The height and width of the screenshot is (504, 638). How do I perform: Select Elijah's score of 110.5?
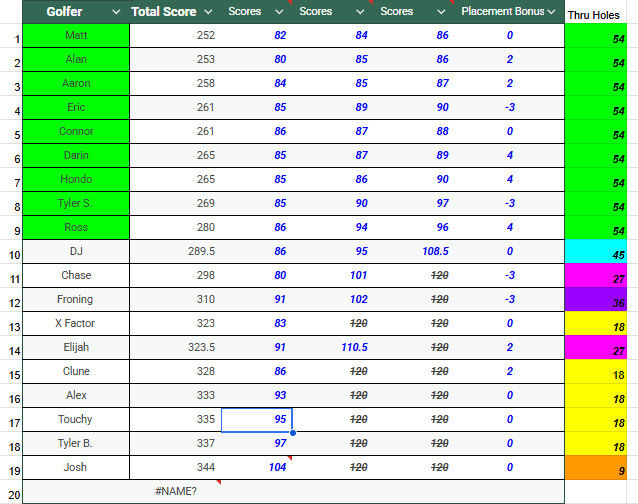coord(333,347)
